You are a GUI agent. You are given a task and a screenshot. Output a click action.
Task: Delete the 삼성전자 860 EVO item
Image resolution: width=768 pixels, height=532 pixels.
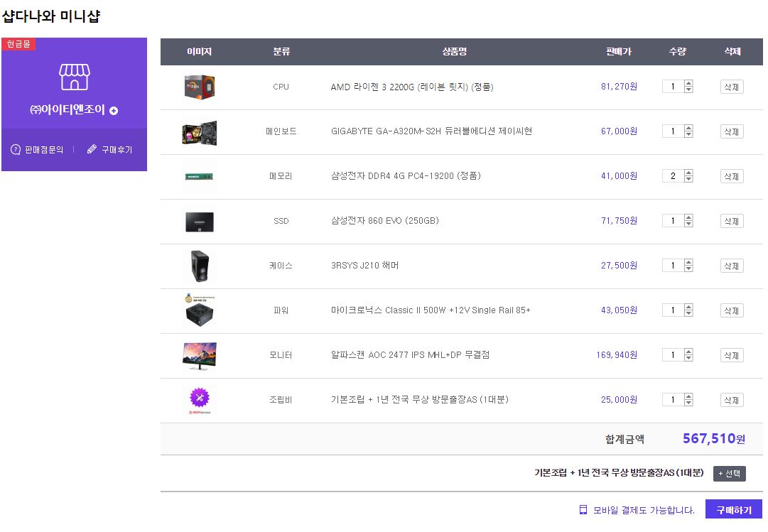(x=732, y=221)
